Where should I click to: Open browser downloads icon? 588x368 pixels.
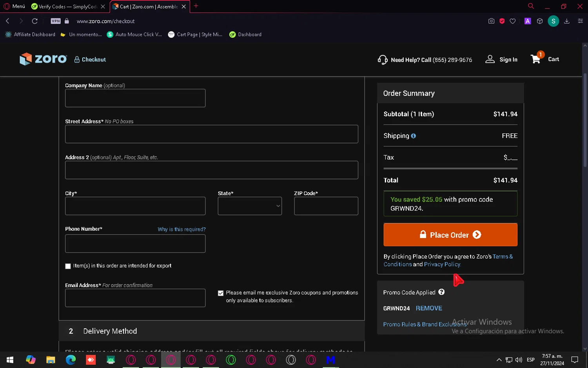(566, 21)
